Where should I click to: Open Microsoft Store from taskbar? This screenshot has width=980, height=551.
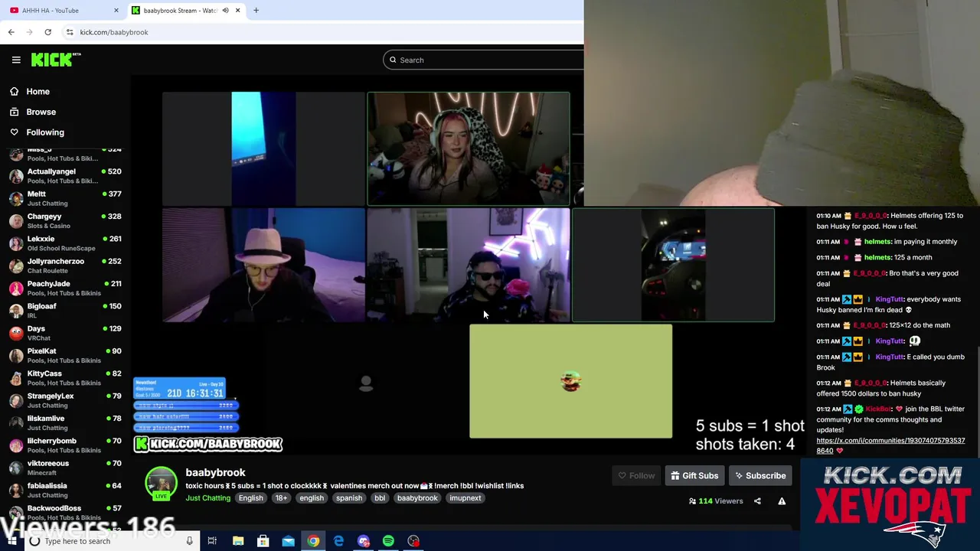pyautogui.click(x=263, y=541)
